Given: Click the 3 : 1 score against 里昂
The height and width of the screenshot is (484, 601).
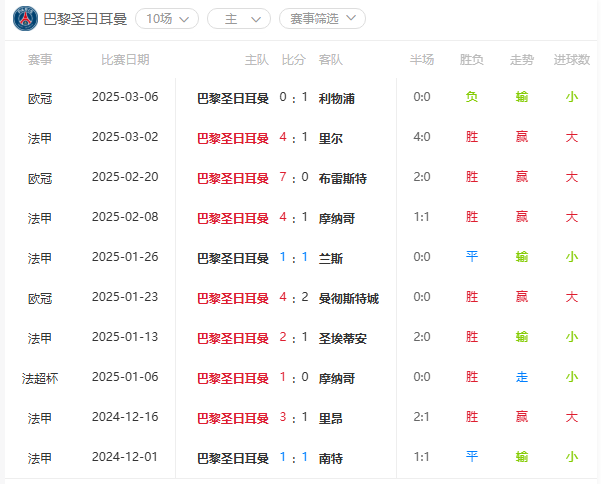Looking at the screenshot, I should (x=294, y=417).
